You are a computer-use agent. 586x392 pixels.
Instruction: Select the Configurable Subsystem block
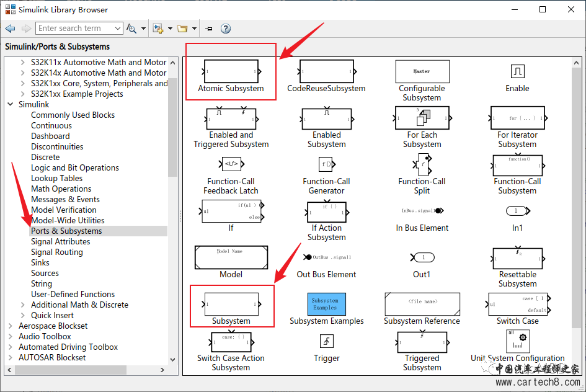[422, 71]
